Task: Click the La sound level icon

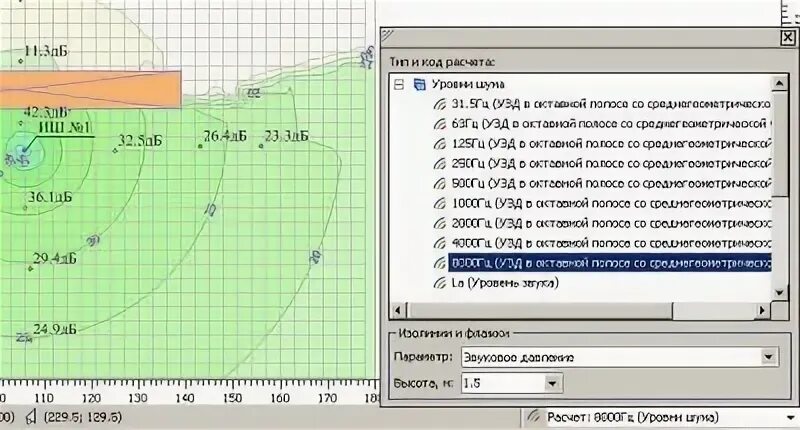Action: pyautogui.click(x=440, y=283)
